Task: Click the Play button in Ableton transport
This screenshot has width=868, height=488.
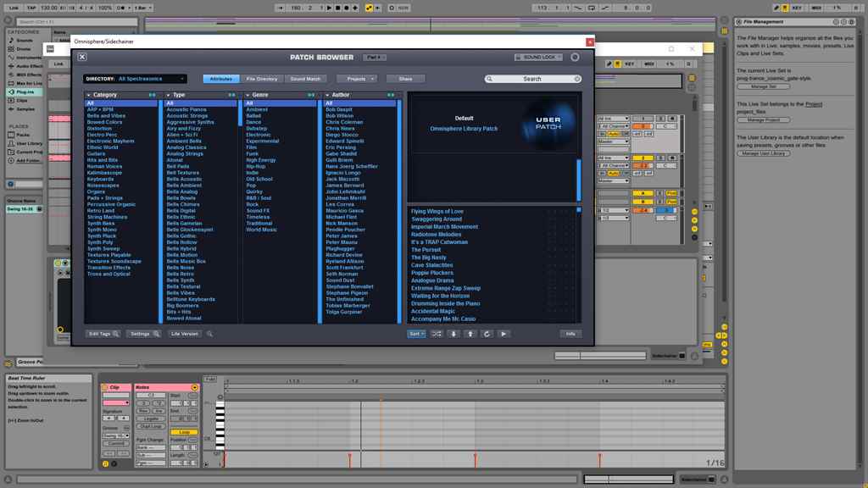Action: pyautogui.click(x=329, y=8)
